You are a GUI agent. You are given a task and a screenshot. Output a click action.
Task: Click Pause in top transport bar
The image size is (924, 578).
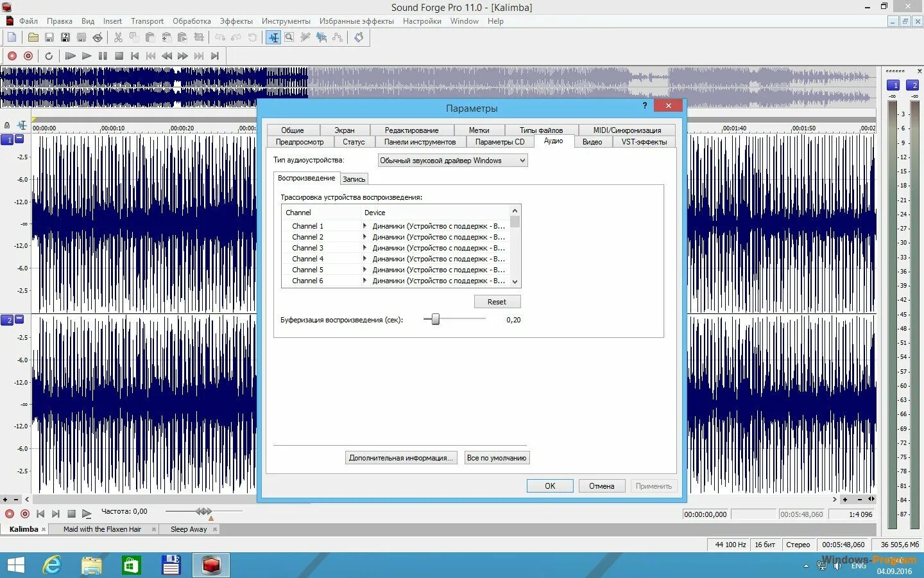tap(103, 56)
